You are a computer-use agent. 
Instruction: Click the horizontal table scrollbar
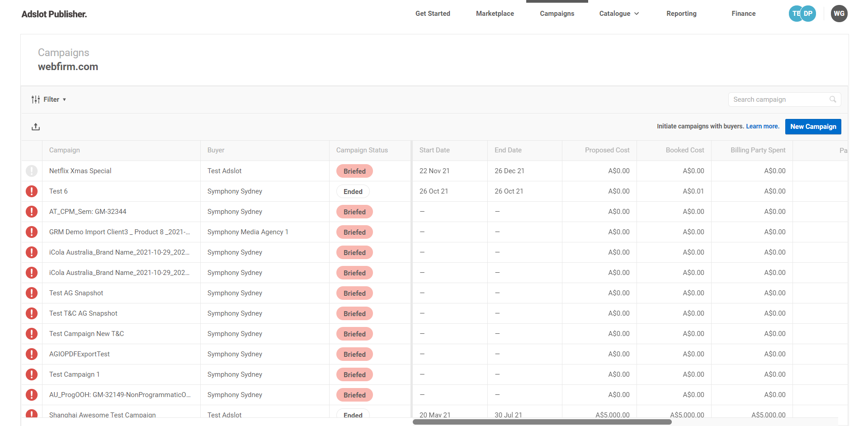542,422
